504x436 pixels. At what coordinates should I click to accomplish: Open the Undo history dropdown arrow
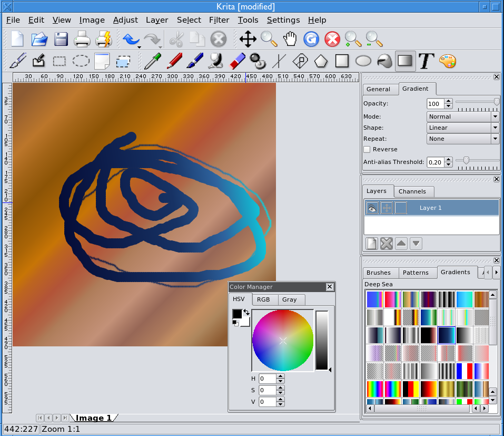coord(139,47)
